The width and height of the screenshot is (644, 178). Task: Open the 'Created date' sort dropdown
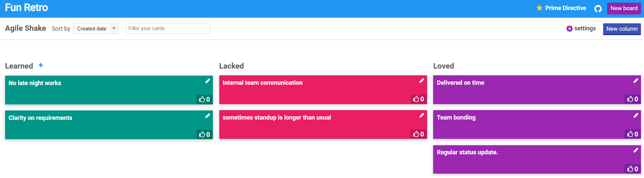96,28
